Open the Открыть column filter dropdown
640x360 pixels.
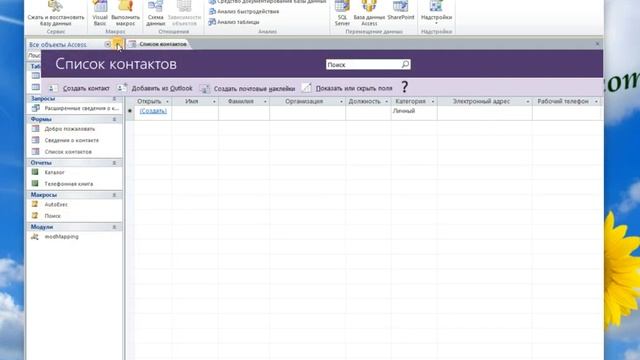[x=167, y=102]
